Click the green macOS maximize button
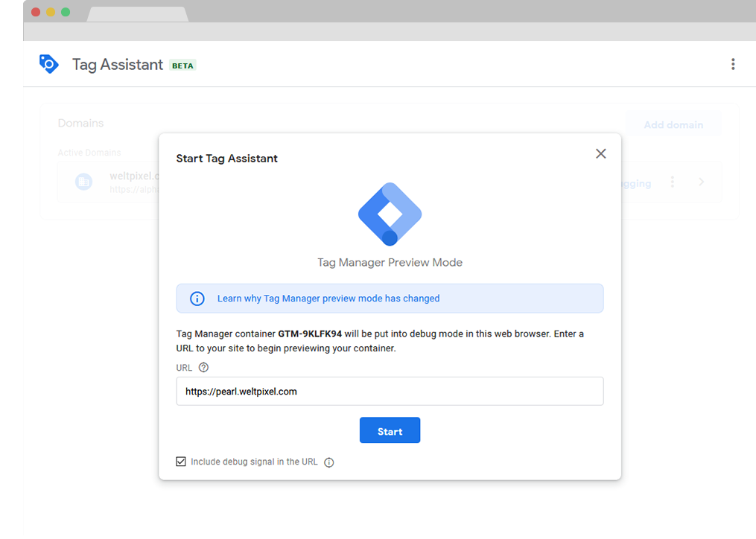 point(66,12)
